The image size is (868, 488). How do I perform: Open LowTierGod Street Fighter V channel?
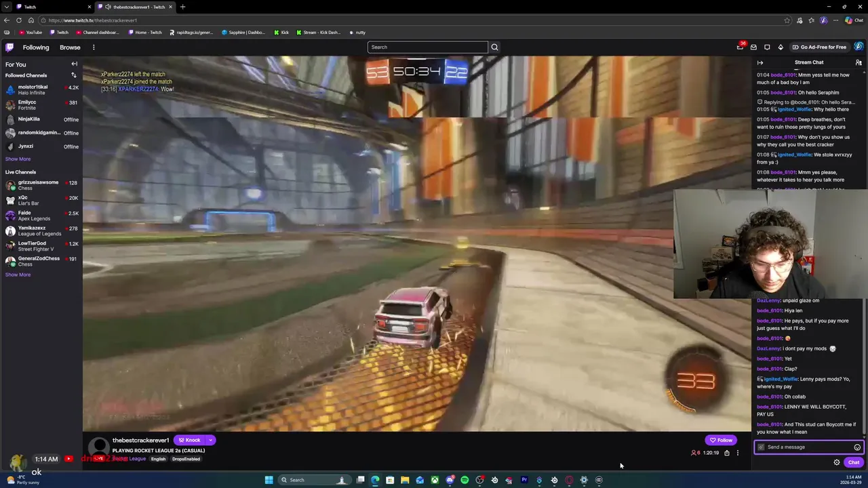point(41,246)
